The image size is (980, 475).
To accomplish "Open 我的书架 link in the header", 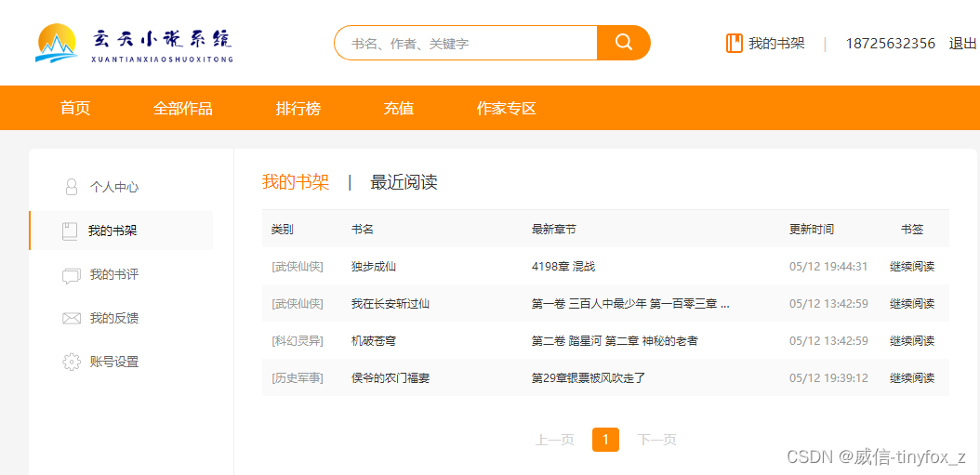I will pos(776,43).
